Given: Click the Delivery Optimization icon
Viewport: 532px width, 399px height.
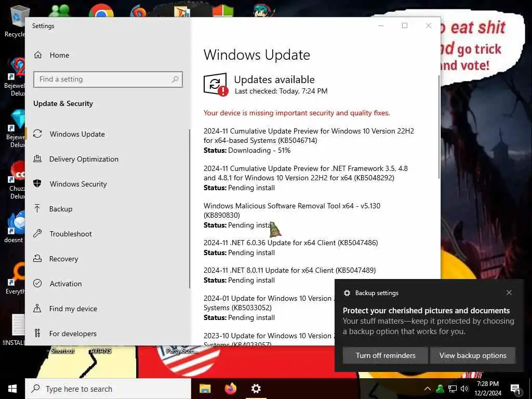Looking at the screenshot, I should tap(37, 158).
